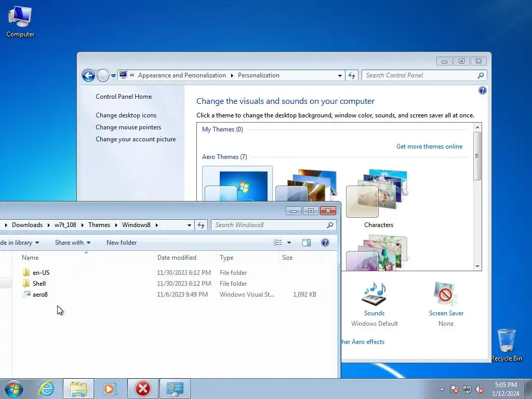Viewport: 532px width, 399px height.
Task: Show hidden tray icons arrow
Action: pyautogui.click(x=442, y=389)
